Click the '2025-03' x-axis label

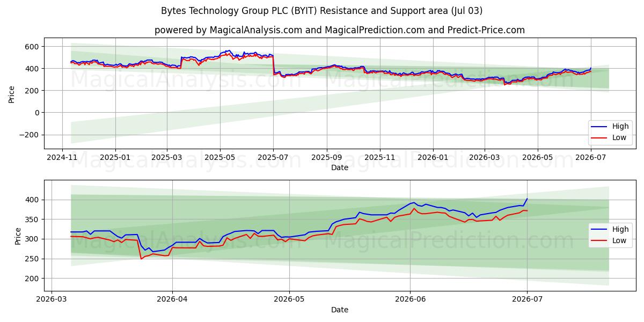tap(166, 157)
